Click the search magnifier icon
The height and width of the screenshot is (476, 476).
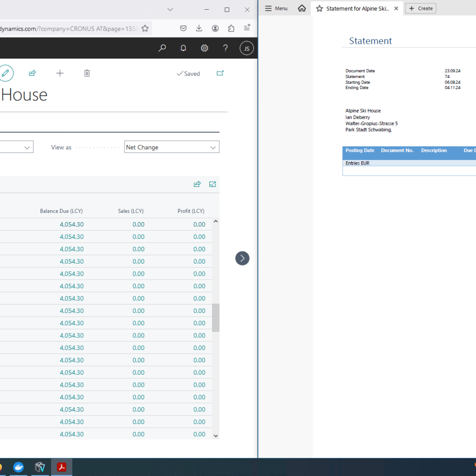tap(162, 48)
